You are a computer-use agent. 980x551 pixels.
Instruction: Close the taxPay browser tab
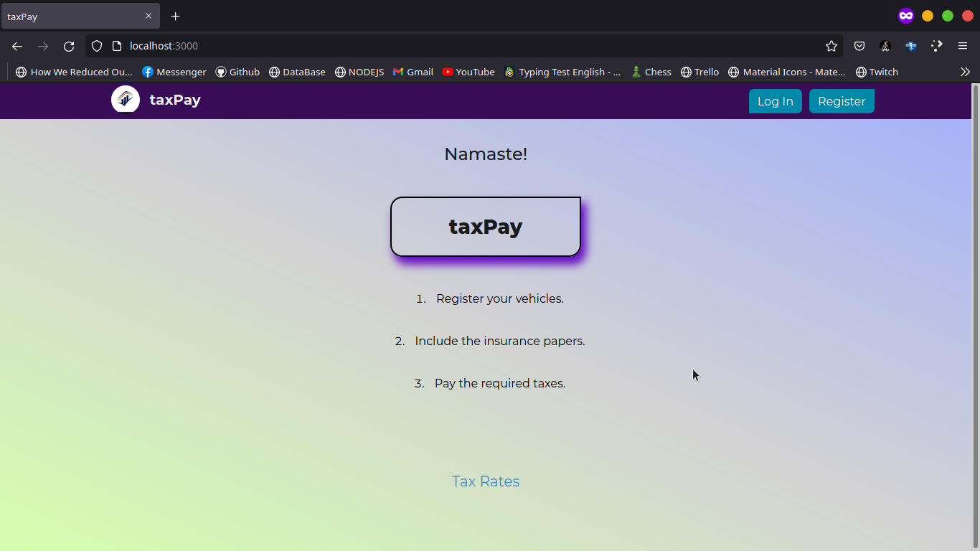pos(149,16)
